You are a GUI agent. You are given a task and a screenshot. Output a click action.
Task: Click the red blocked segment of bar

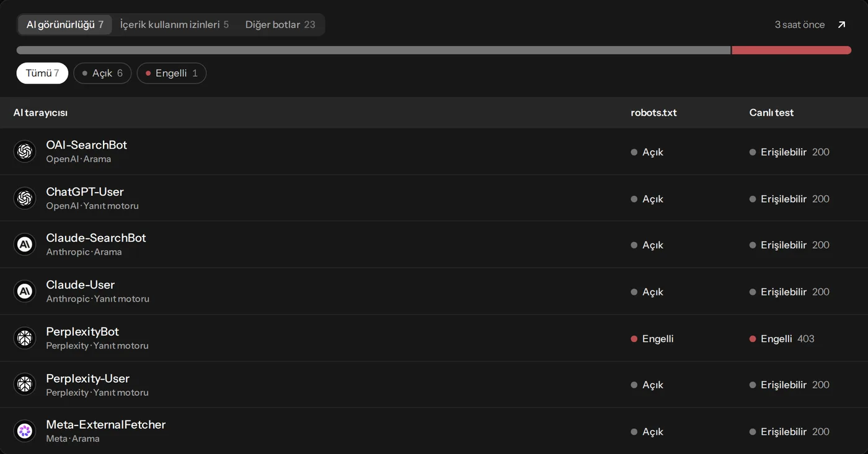792,50
